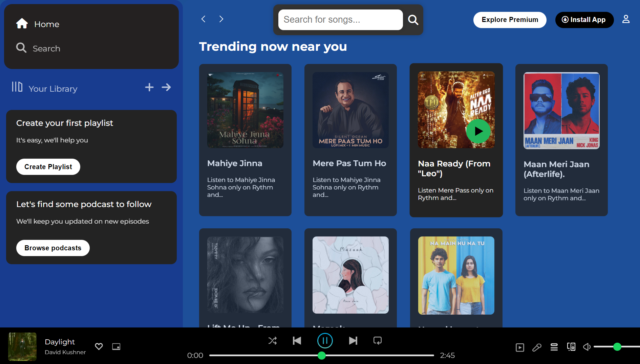Image resolution: width=640 pixels, height=364 pixels.
Task: Skip to the next track
Action: coord(353,341)
